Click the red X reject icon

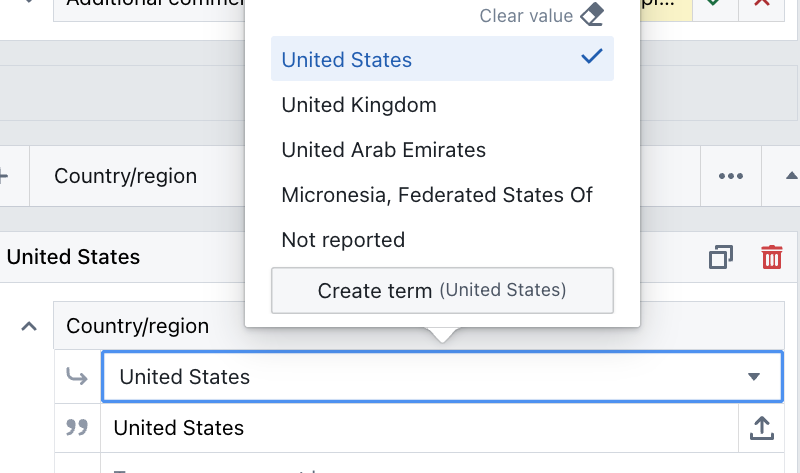761,3
